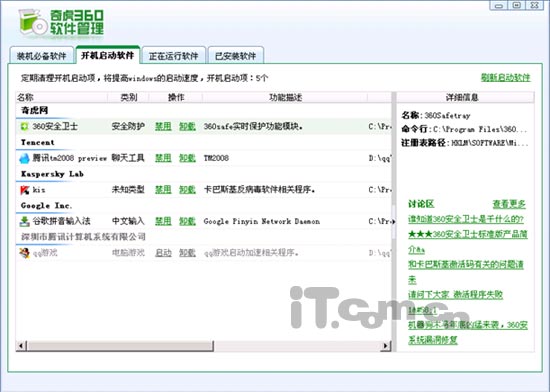Click the 操作 column header

point(176,97)
